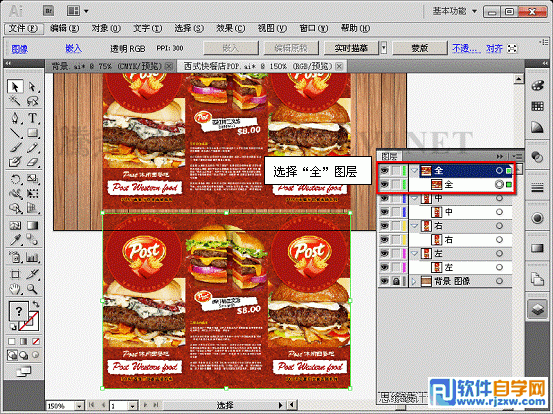Screen dimensions: 553x414
Task: Swap fill and stroke arrows
Action: point(36,304)
